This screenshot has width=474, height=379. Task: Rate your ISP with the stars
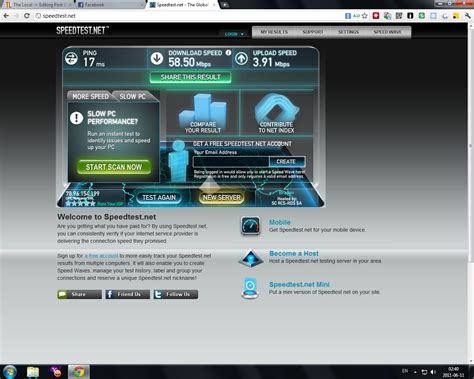tap(81, 203)
